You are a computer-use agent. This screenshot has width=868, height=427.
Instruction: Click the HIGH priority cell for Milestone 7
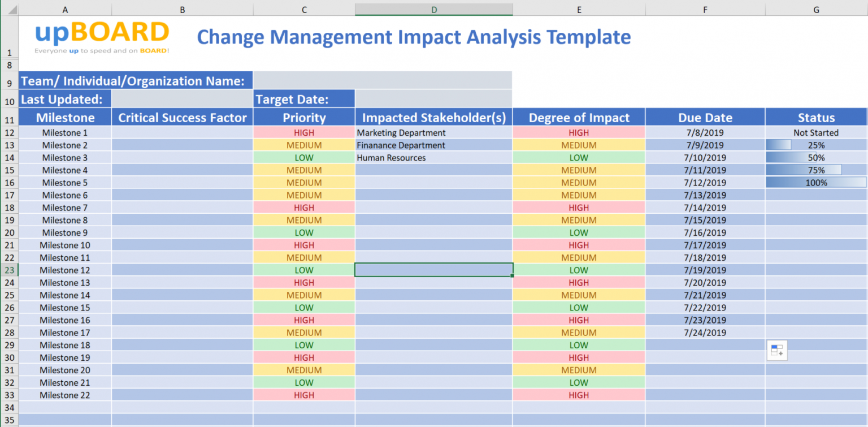tap(304, 208)
